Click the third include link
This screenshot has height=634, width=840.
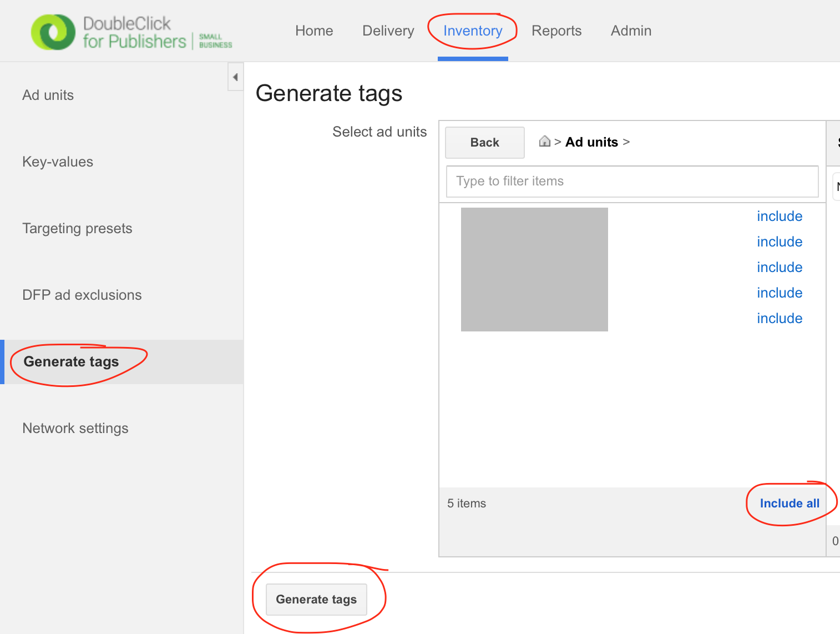click(x=780, y=267)
